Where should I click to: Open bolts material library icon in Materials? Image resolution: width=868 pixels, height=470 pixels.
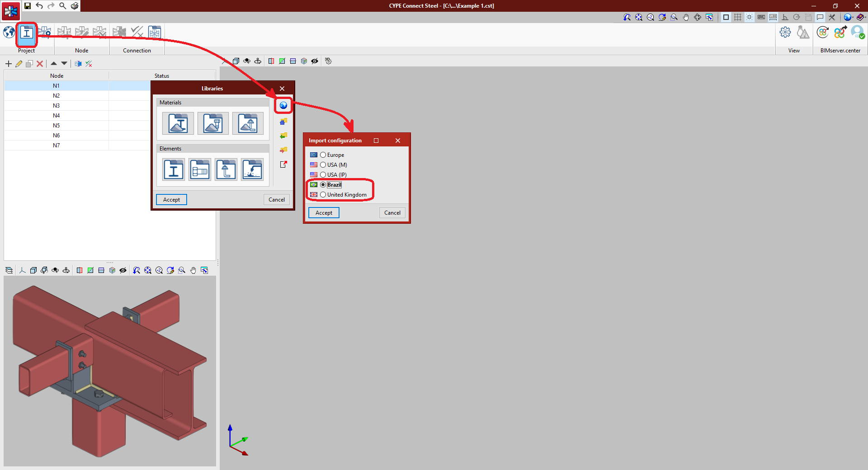pyautogui.click(x=213, y=123)
